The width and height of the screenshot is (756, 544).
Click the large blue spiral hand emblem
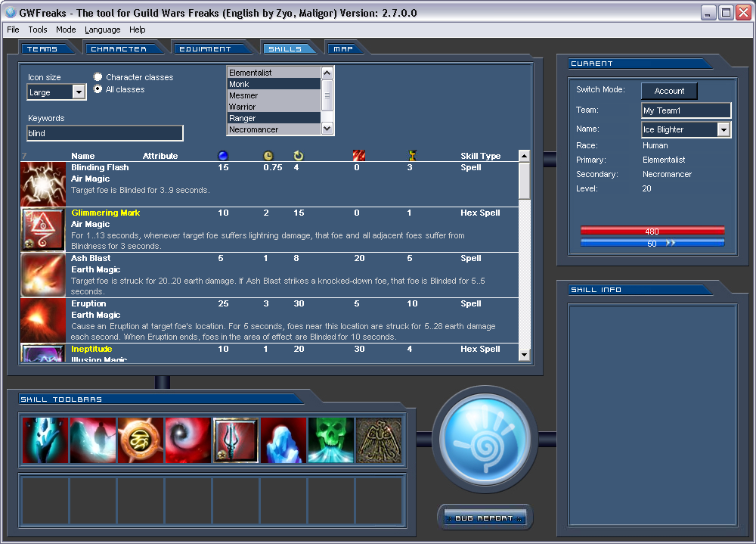[x=485, y=440]
